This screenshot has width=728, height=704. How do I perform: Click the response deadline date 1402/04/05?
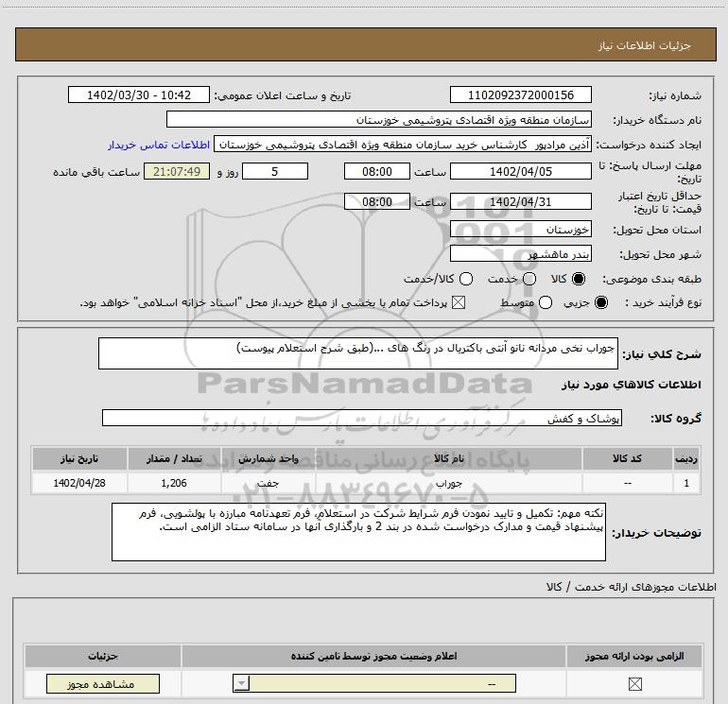coord(520,172)
